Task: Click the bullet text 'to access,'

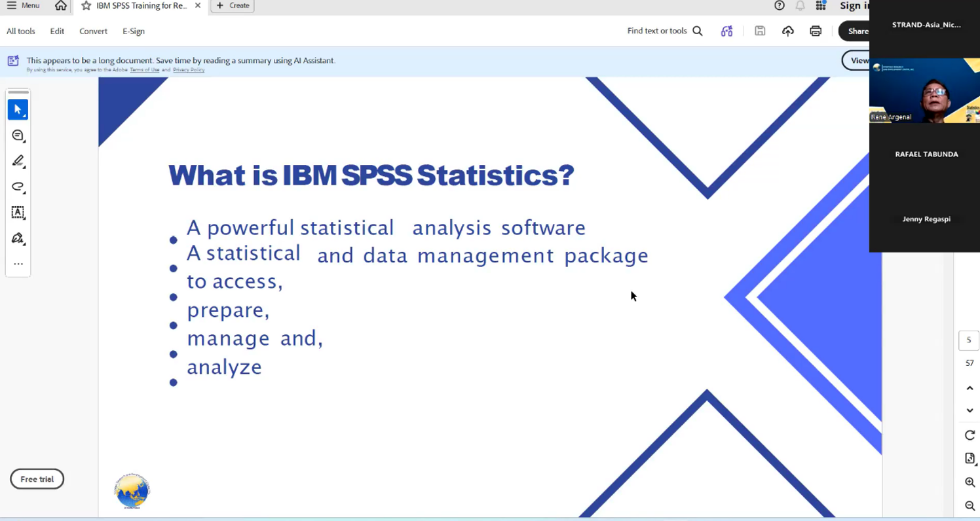Action: (235, 281)
